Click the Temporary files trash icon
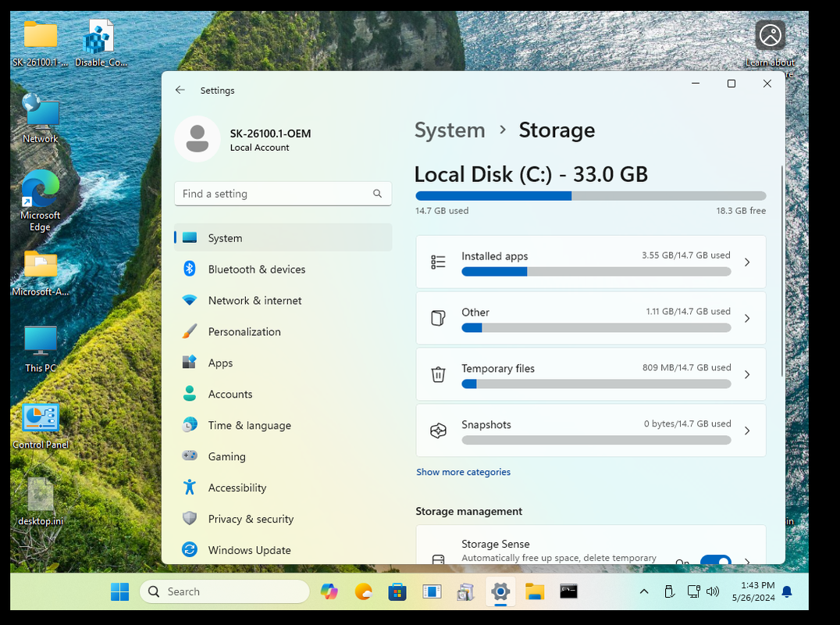 (438, 374)
